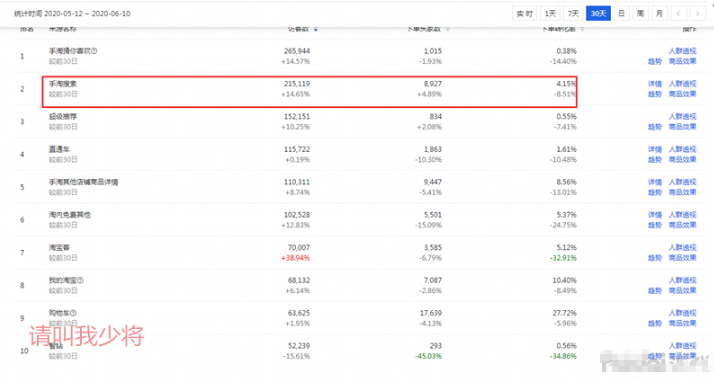The image size is (714, 385).
Task: Click date range 2020-05-12 ~ 2020-06-10
Action: tap(87, 14)
